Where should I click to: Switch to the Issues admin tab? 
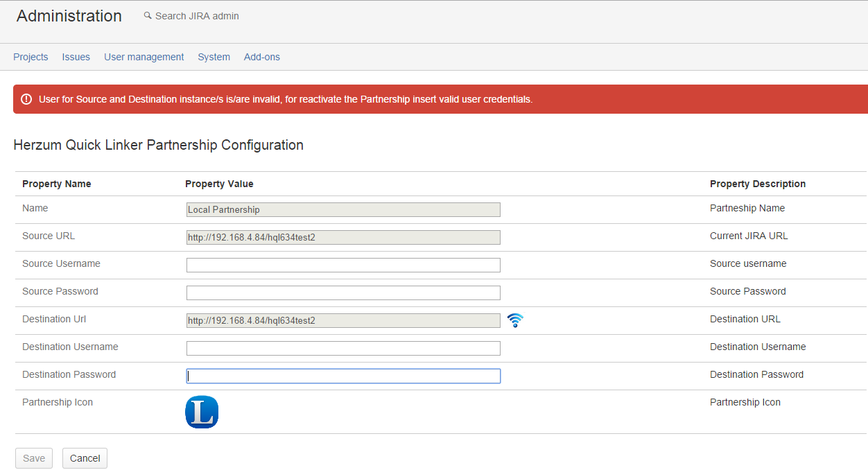point(76,57)
